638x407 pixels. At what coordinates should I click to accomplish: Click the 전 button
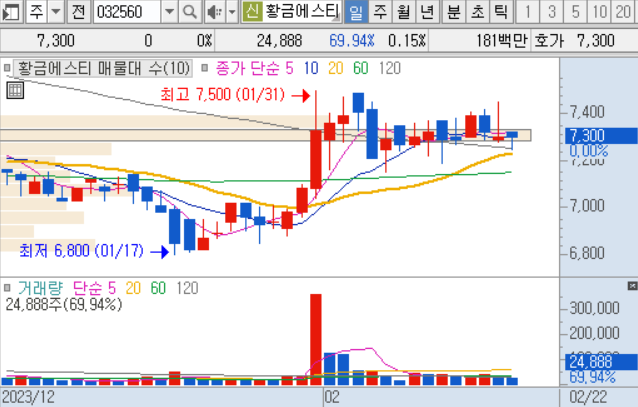click(x=78, y=12)
